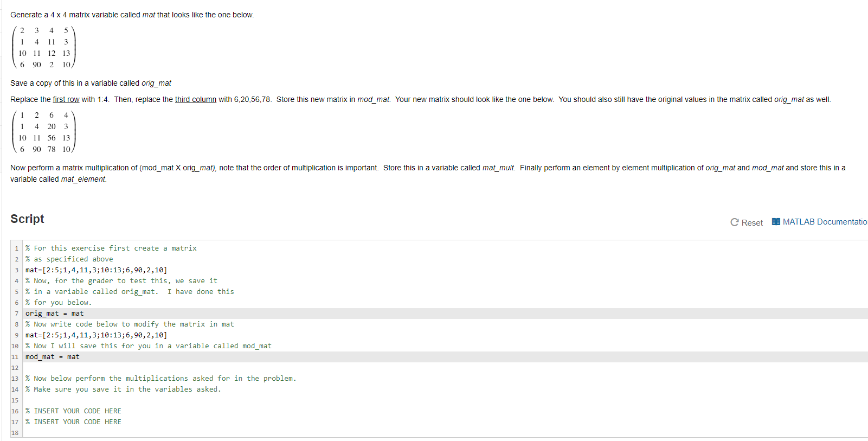Viewport: 868px width, 441px height.
Task: Select the line "mod_mat = mat"
Action: coord(53,357)
